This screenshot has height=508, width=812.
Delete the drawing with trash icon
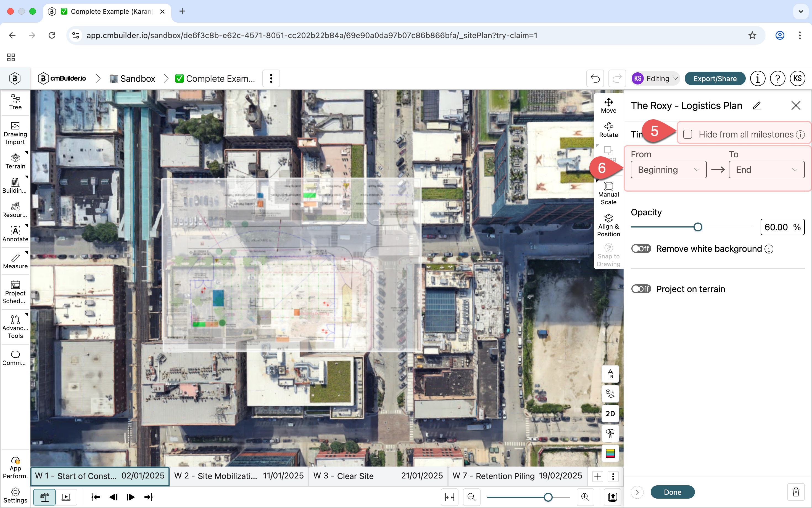795,492
